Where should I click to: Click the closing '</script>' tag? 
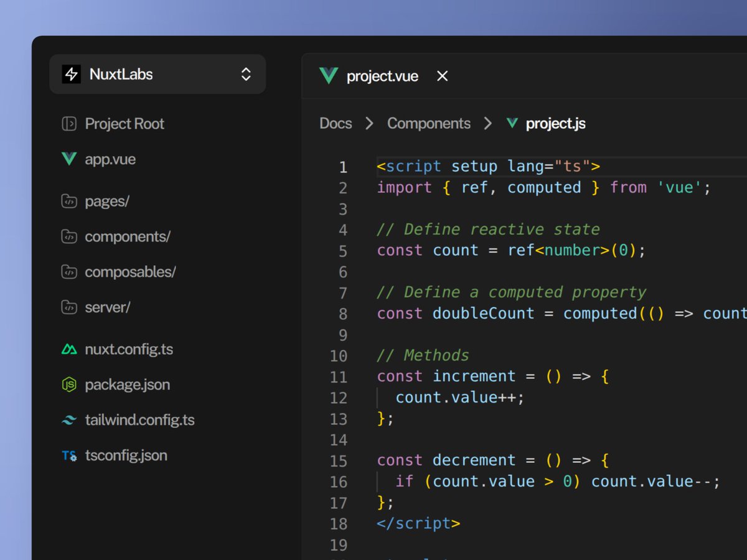pyautogui.click(x=418, y=523)
